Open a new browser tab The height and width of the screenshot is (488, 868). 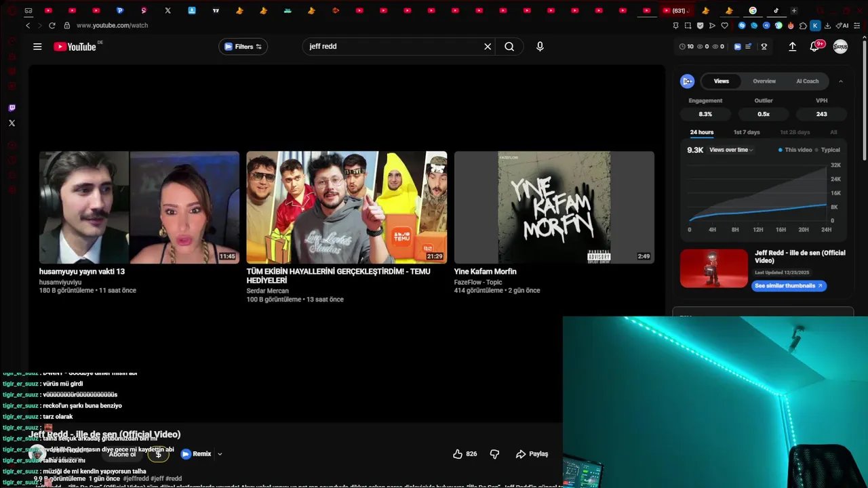tap(793, 11)
